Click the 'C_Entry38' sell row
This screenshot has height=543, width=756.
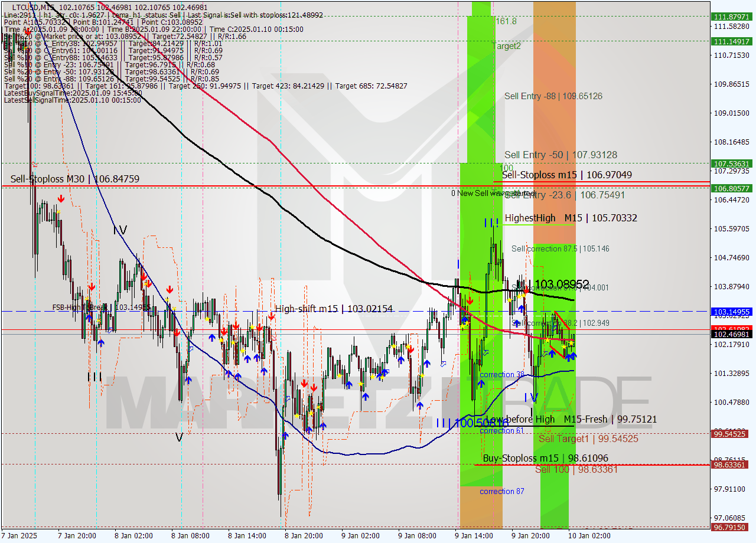113,43
